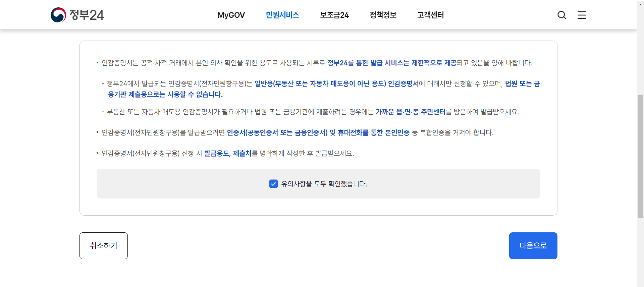The width and height of the screenshot is (644, 287).
Task: Click the text "유의사항을 모두 확인했습니다."
Action: (324, 184)
